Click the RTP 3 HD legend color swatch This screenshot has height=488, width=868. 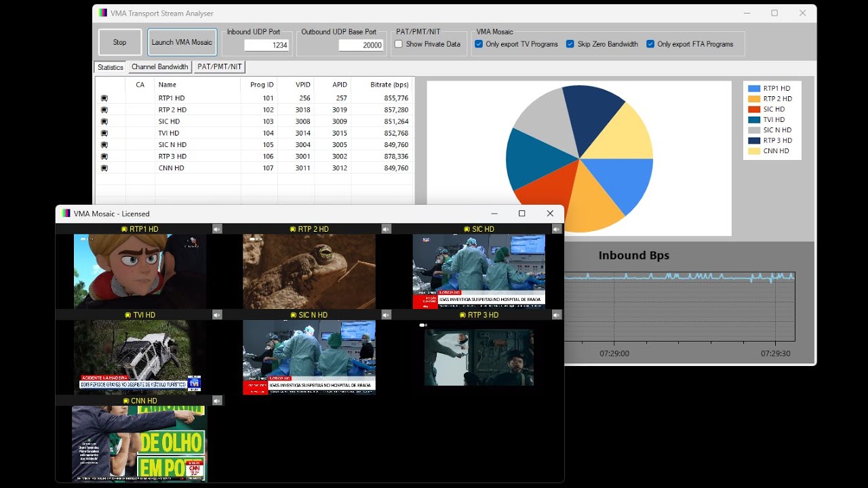point(754,140)
